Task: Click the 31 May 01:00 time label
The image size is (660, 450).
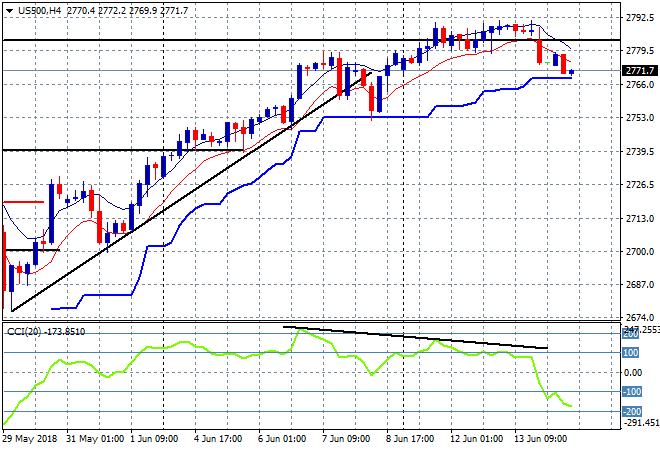Action: pyautogui.click(x=95, y=439)
